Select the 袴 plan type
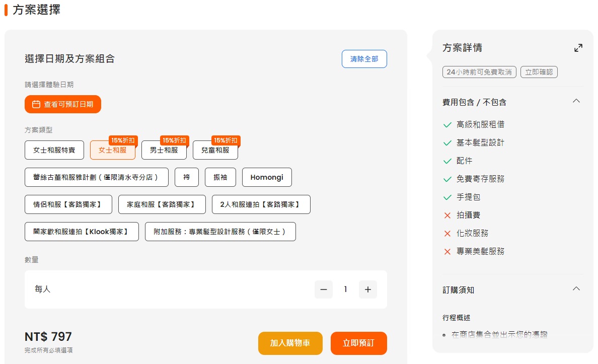The height and width of the screenshot is (364, 598). click(187, 177)
